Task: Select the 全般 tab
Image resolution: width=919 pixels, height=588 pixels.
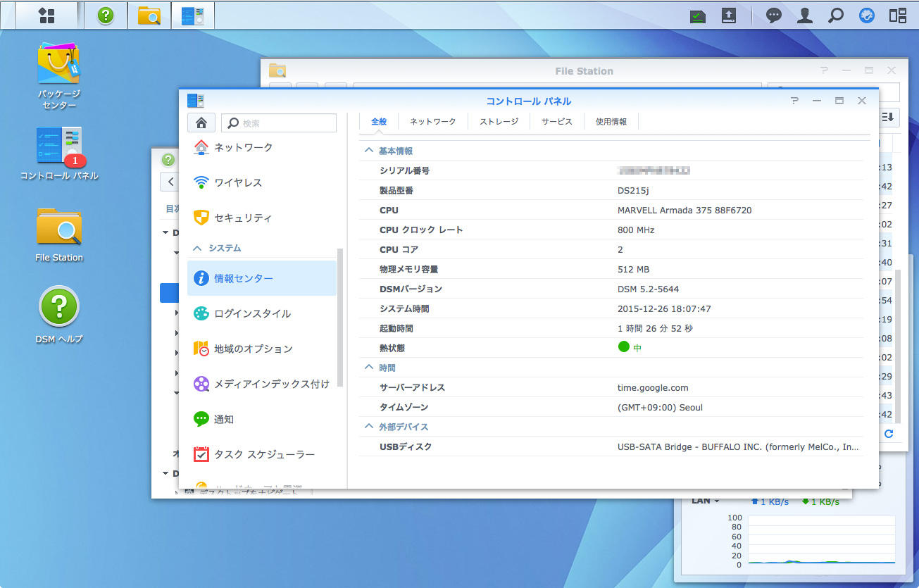Action: [x=379, y=121]
